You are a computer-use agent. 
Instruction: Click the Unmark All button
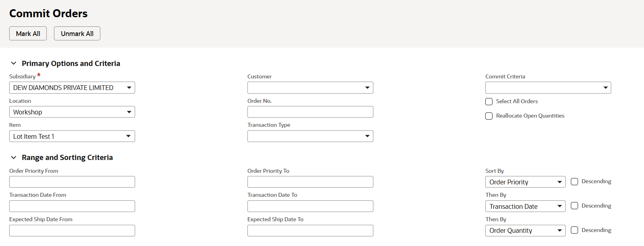(77, 34)
